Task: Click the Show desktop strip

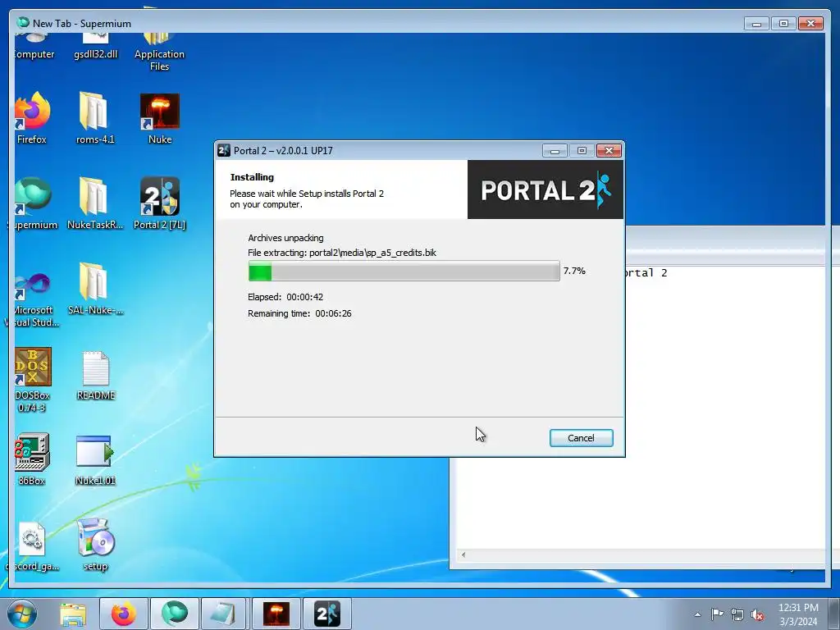Action: [834, 614]
